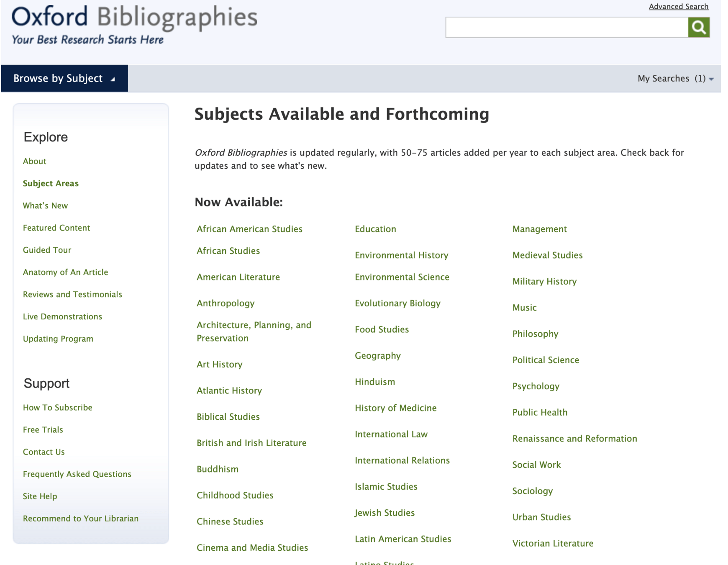Start the Guided Tour link

coord(47,250)
